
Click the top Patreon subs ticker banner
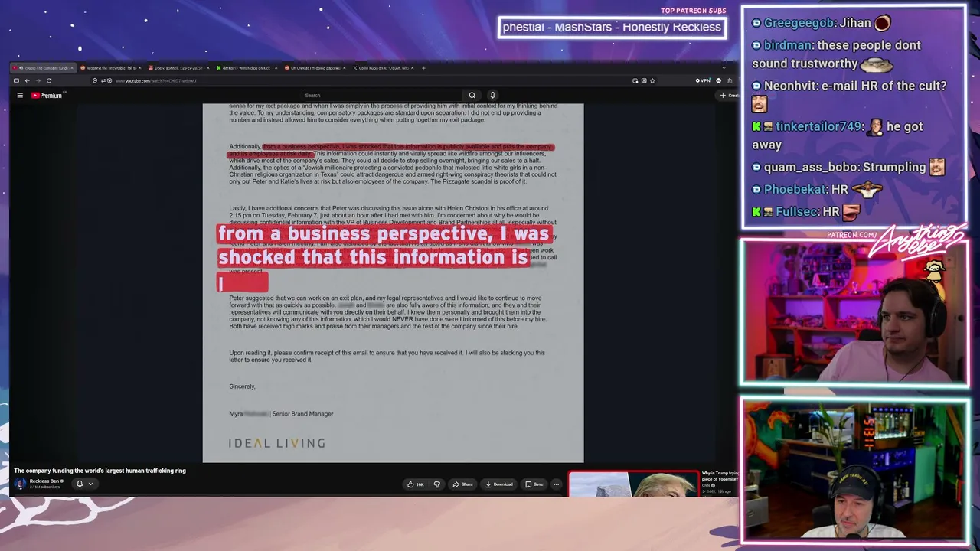pos(612,27)
